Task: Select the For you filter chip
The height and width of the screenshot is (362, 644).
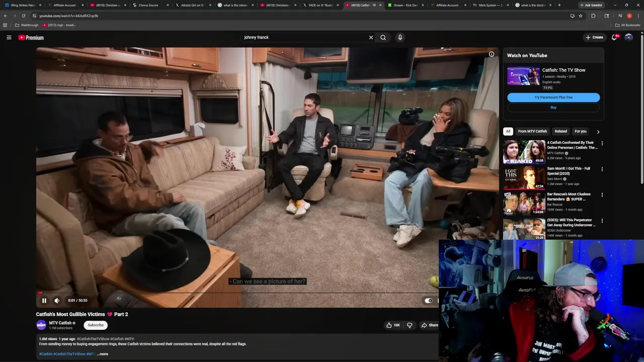Action: 581,132
